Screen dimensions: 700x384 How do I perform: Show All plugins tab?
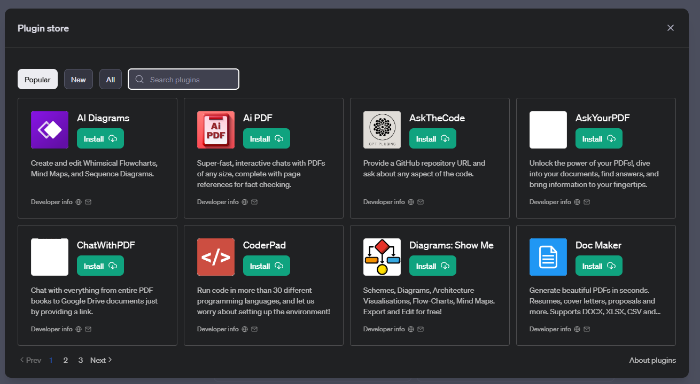click(x=110, y=79)
